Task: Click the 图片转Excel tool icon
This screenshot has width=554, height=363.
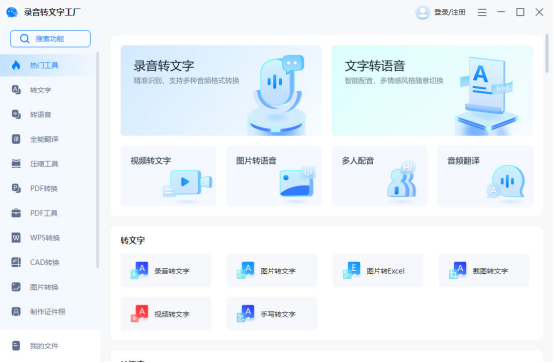Action: [x=352, y=270]
